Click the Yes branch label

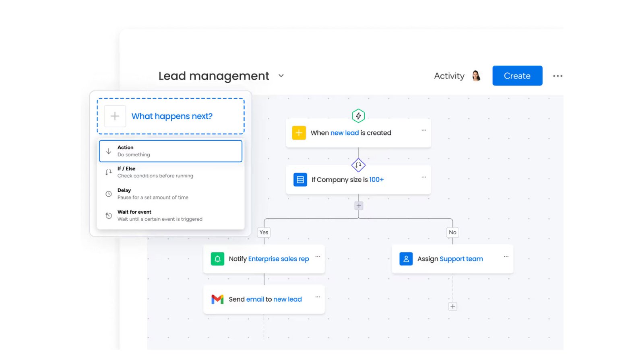(264, 232)
